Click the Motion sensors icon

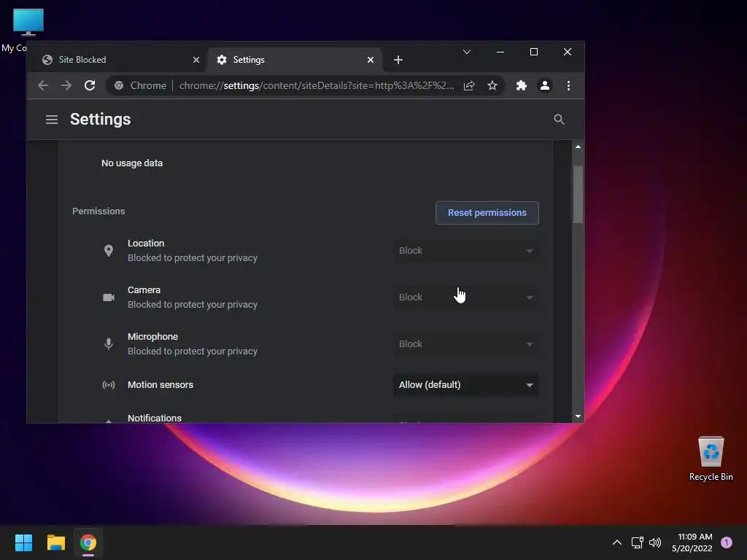[109, 385]
